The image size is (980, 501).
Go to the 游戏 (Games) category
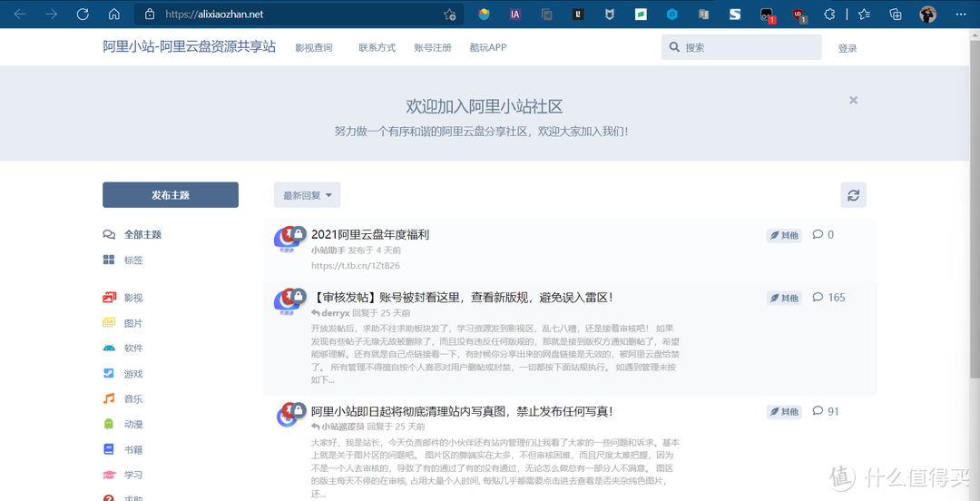click(132, 374)
